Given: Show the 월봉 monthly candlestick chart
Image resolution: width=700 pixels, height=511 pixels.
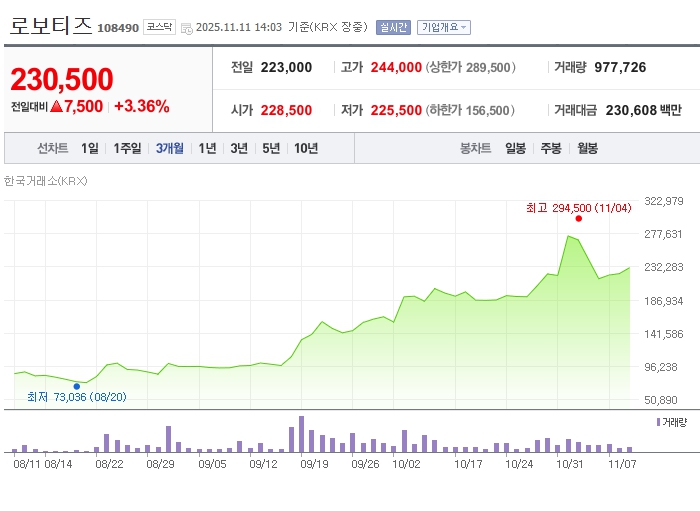Looking at the screenshot, I should [587, 148].
